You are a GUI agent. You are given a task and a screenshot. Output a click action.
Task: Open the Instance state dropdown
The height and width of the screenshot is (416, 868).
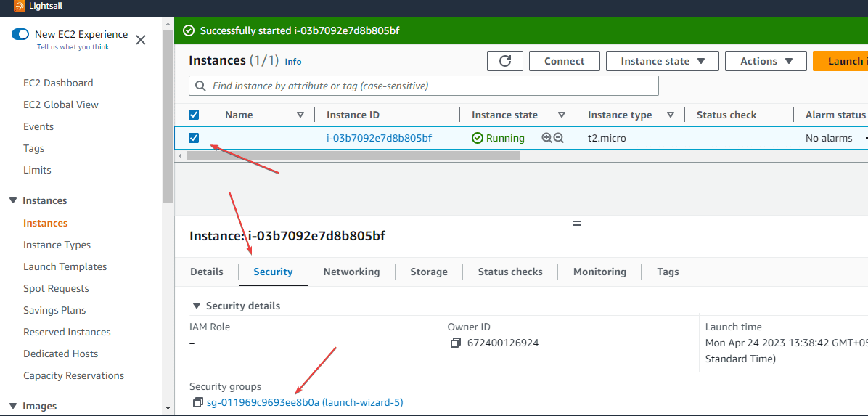(662, 61)
